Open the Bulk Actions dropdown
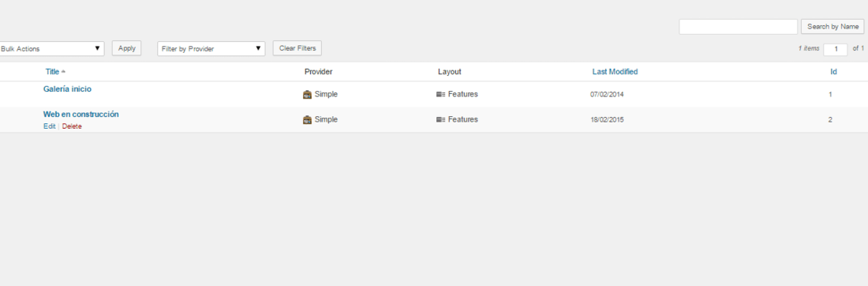 click(51, 49)
